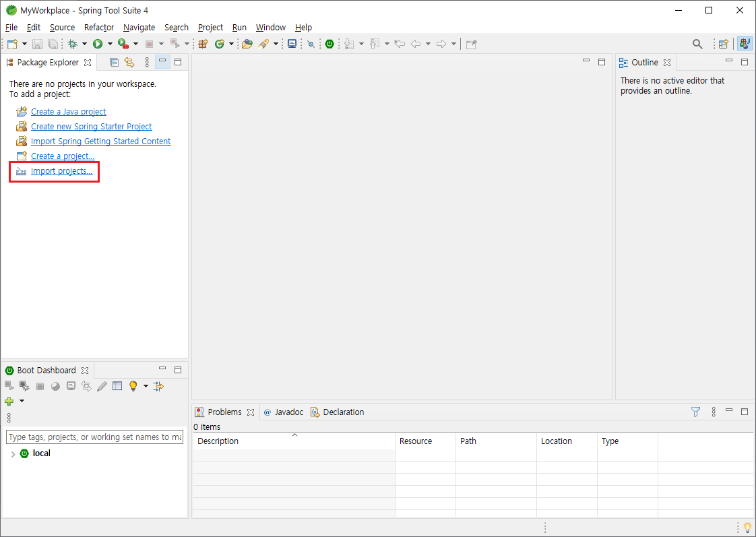The width and height of the screenshot is (756, 537).
Task: Toggle the Boot Dashboard arrows filter icon
Action: tap(158, 385)
